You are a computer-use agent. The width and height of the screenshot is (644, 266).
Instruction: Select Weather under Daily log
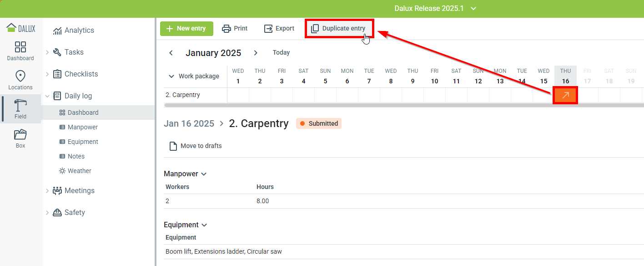tap(79, 171)
